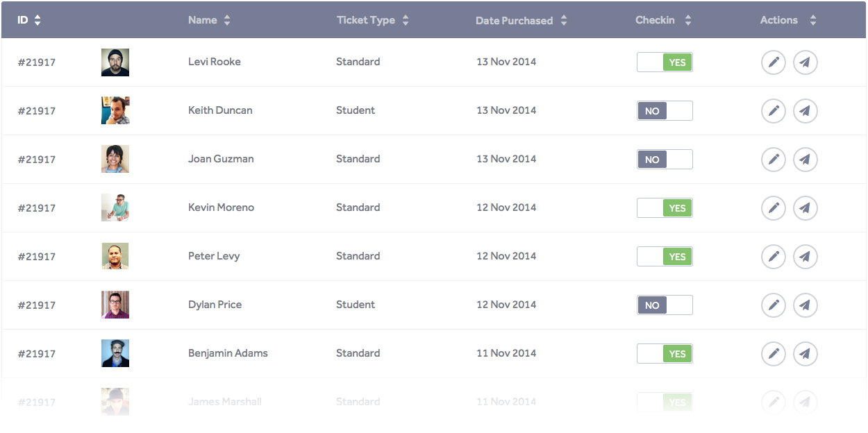Image resolution: width=868 pixels, height=433 pixels.
Task: Click the send icon for Levi Rooke
Action: (806, 62)
